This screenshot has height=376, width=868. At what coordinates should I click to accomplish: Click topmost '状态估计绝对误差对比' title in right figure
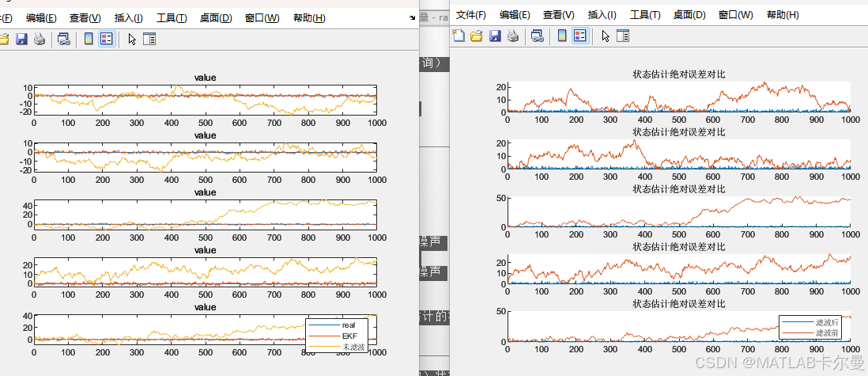(x=679, y=74)
